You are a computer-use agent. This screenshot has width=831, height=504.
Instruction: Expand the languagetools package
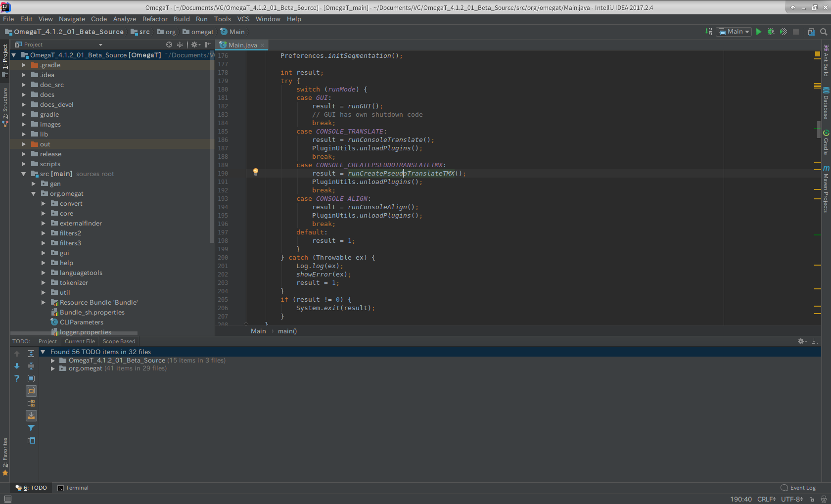(43, 273)
